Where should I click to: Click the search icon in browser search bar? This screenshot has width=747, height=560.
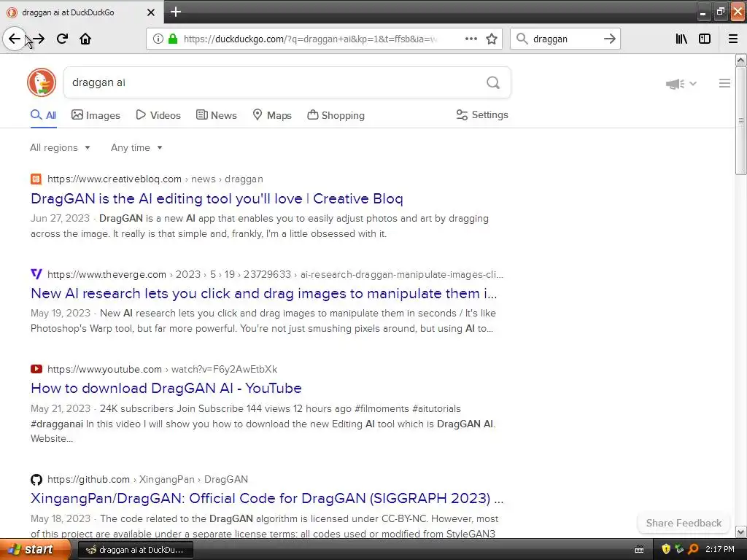[x=522, y=39]
